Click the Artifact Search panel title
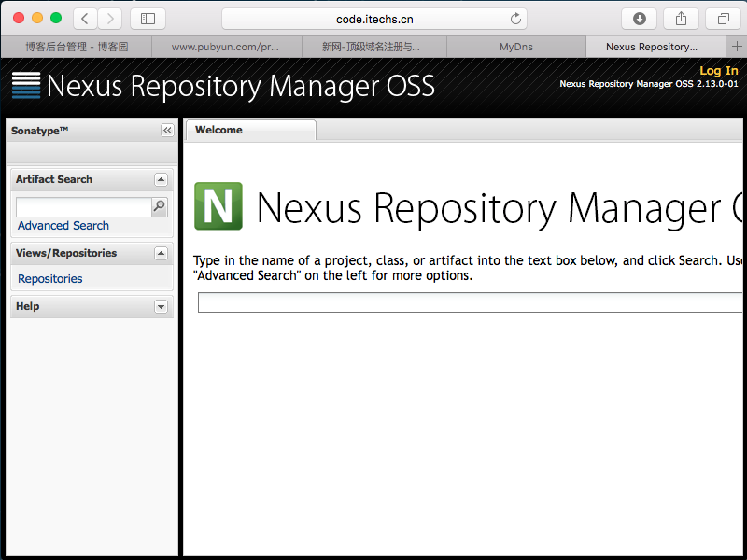Screen dimensions: 747x560 tap(54, 179)
